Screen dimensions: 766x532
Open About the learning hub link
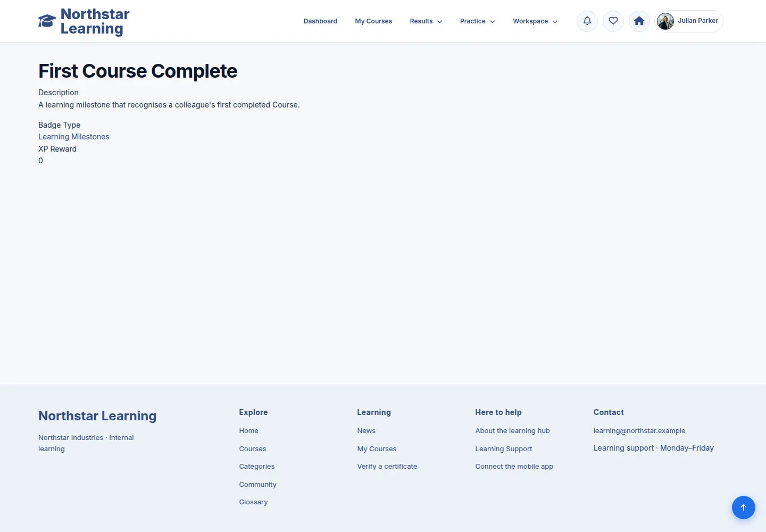tap(512, 431)
